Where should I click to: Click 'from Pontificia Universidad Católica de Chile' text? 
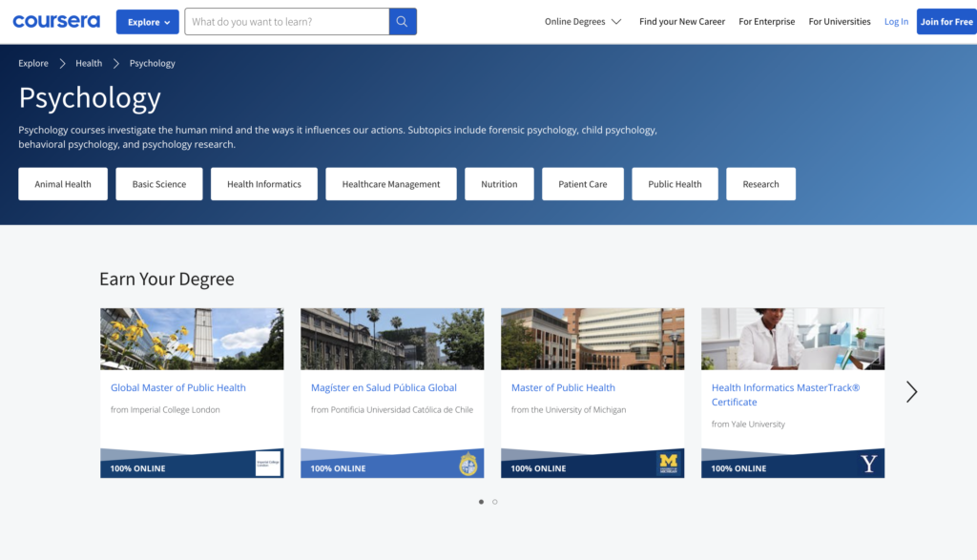(x=392, y=409)
